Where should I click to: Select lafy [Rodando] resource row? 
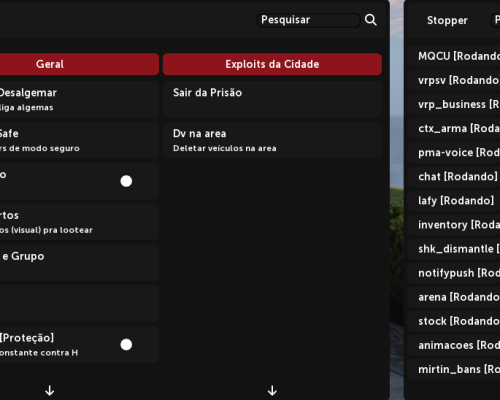click(x=454, y=200)
